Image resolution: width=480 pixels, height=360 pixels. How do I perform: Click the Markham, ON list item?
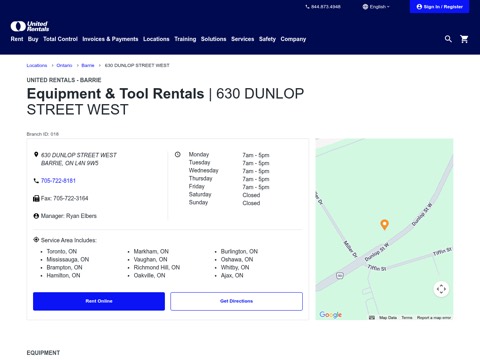coord(151,251)
